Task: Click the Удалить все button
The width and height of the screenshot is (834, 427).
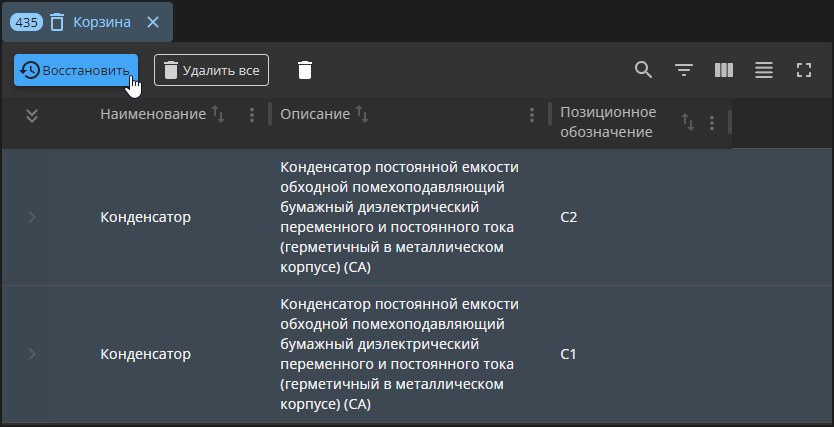Action: tap(211, 70)
